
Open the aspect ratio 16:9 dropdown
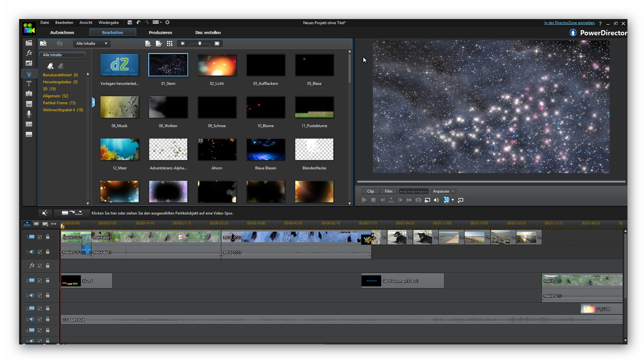(157, 22)
